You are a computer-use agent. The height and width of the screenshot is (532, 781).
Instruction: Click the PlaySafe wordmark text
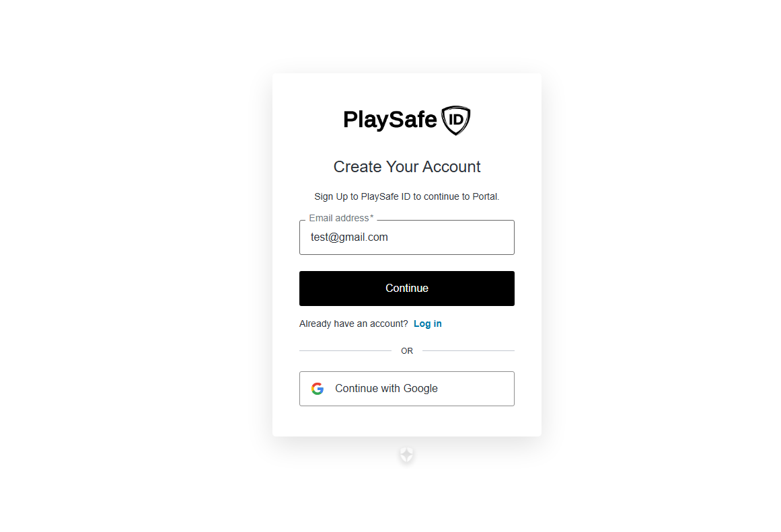click(390, 120)
